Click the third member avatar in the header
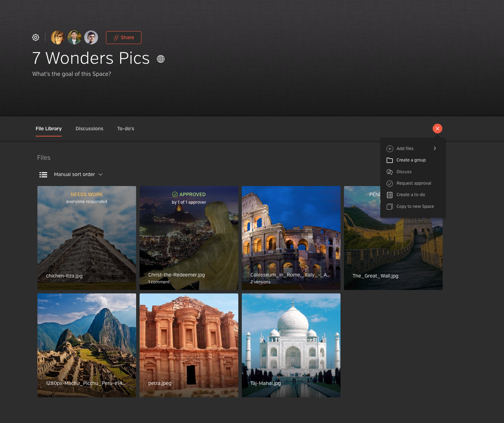Image resolution: width=504 pixels, height=423 pixels. tap(91, 37)
